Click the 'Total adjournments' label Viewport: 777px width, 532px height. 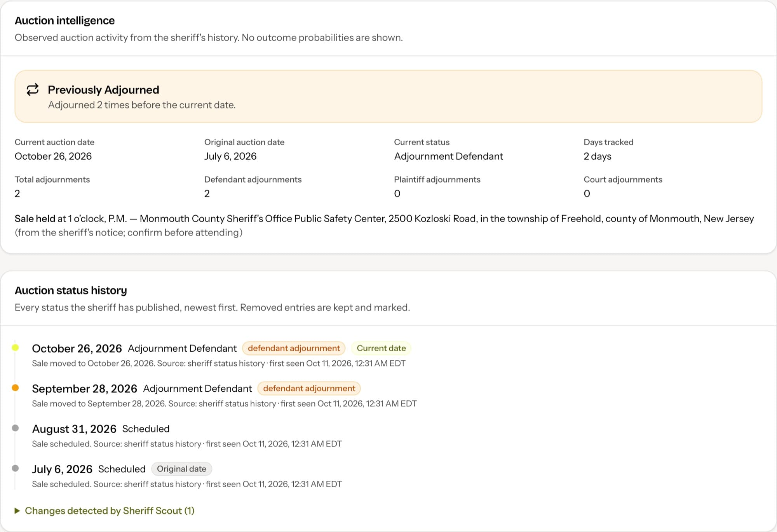click(52, 180)
